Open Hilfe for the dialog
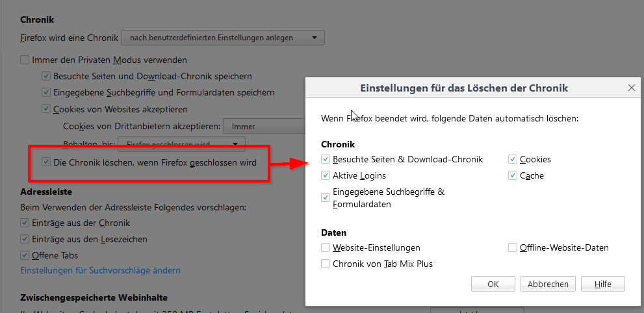The width and height of the screenshot is (644, 313). pos(602,284)
